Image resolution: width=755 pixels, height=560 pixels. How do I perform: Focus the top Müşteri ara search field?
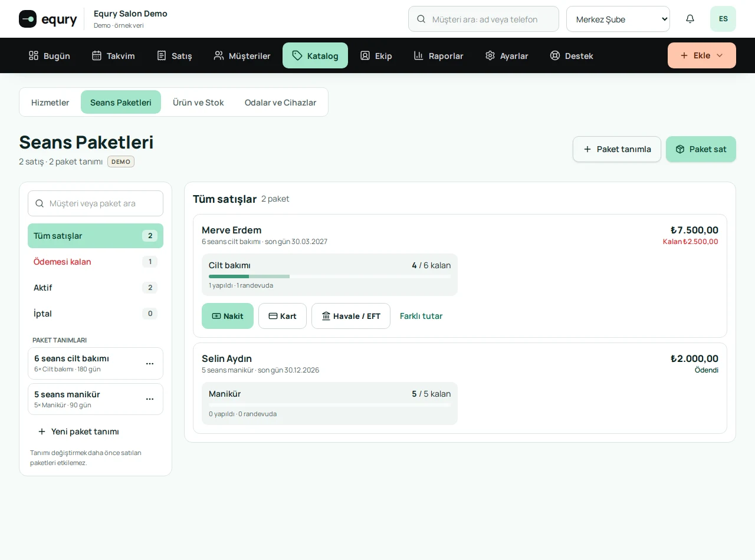[x=484, y=19]
